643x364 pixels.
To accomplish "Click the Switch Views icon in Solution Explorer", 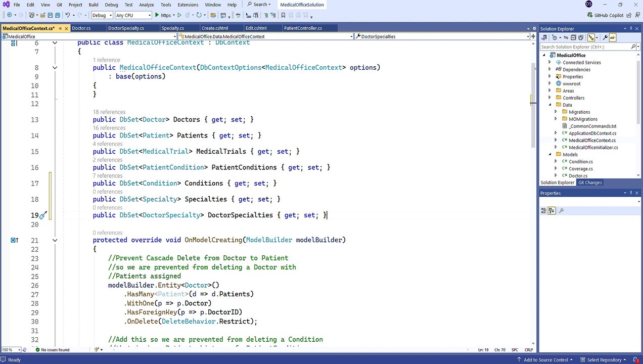I will point(544,37).
